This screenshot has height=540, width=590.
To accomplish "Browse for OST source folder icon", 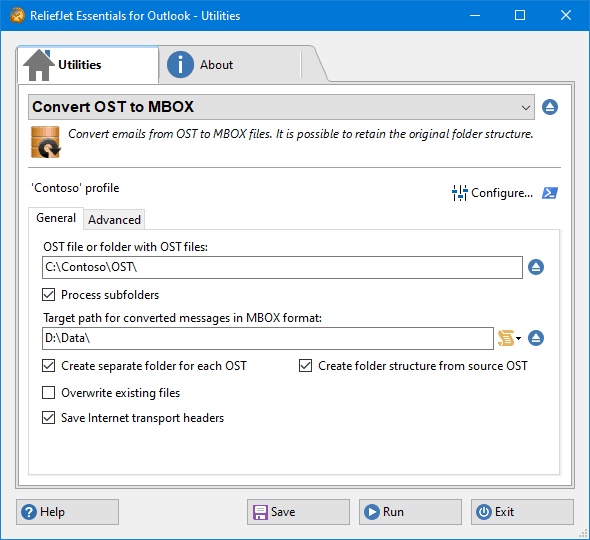I will coord(536,267).
